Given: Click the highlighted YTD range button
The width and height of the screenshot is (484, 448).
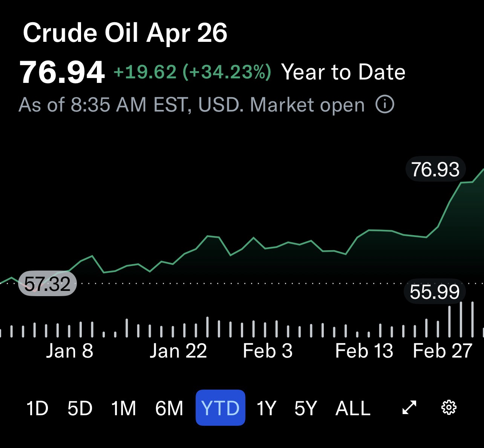Looking at the screenshot, I should [221, 408].
